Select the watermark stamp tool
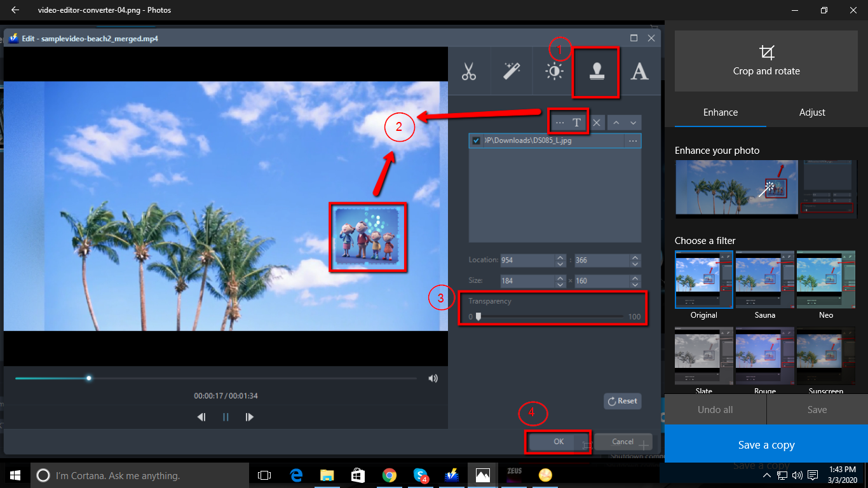 595,71
